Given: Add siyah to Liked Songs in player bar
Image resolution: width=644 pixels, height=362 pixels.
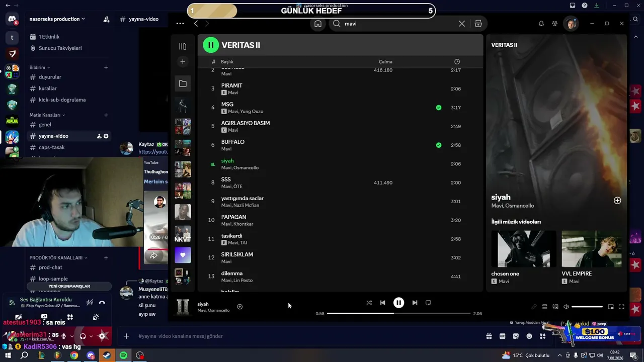Looking at the screenshot, I should [239, 307].
